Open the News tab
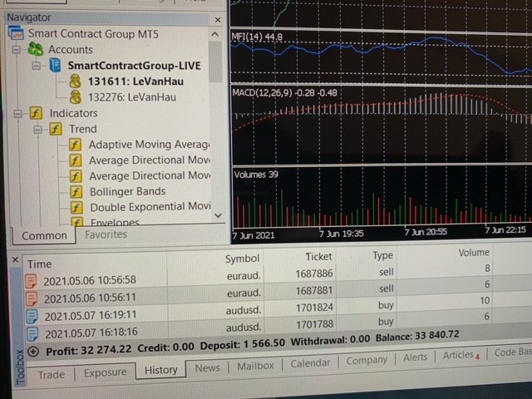 click(207, 367)
